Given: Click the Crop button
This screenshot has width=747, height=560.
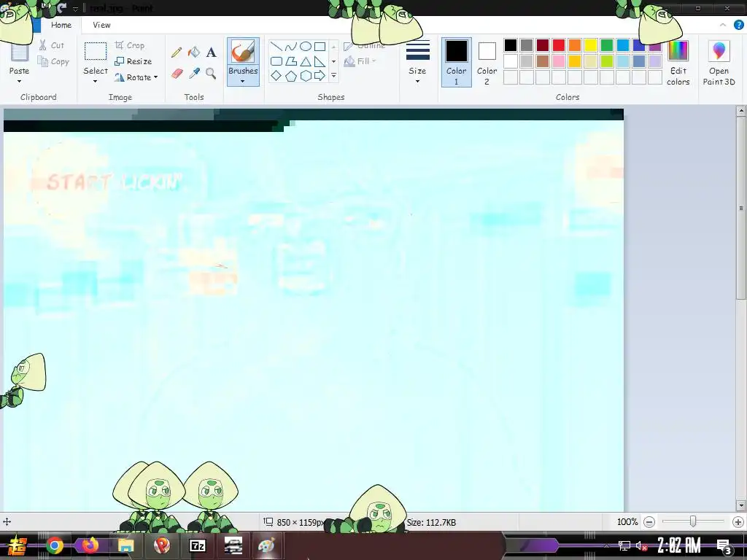Looking at the screenshot, I should point(130,45).
